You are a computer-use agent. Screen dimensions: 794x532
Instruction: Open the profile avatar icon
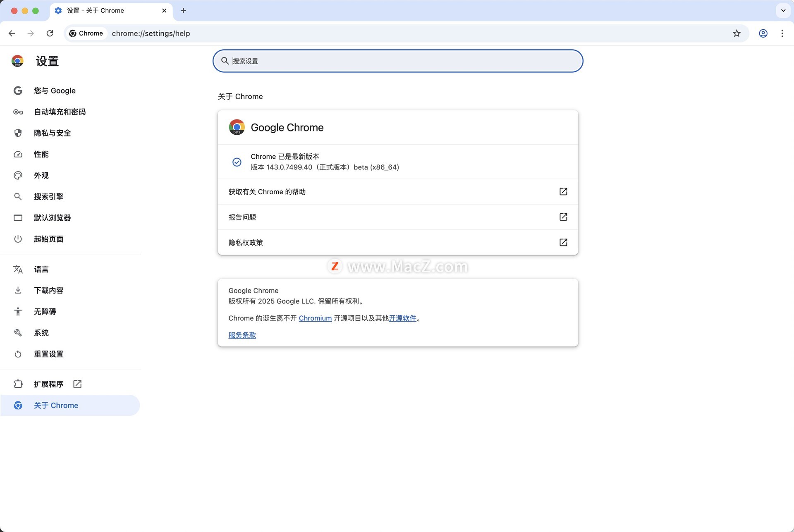coord(763,33)
